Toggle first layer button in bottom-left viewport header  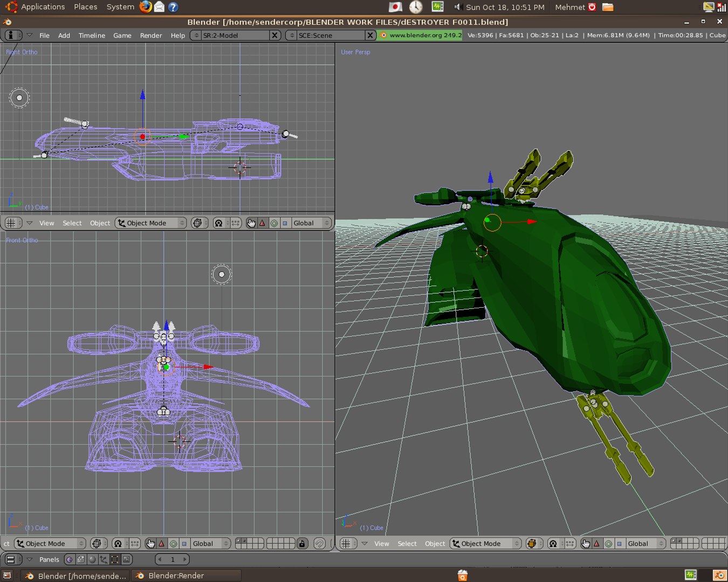[238, 541]
